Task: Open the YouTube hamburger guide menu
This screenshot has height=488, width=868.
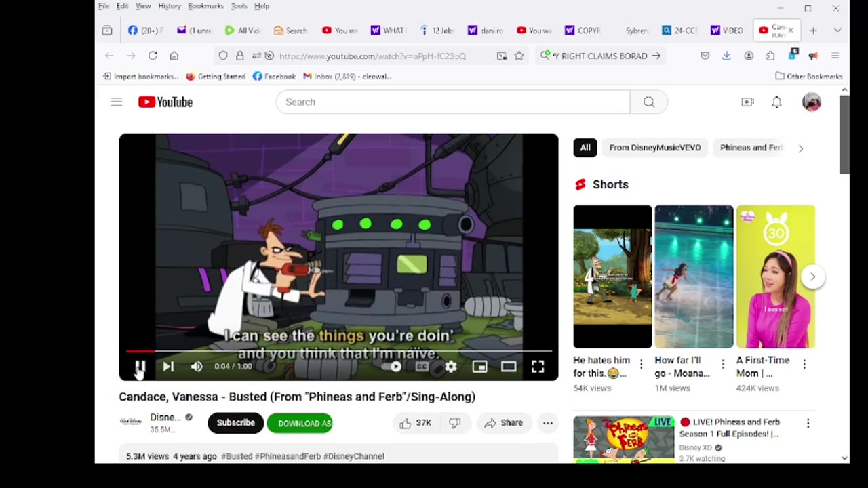Action: coord(117,102)
